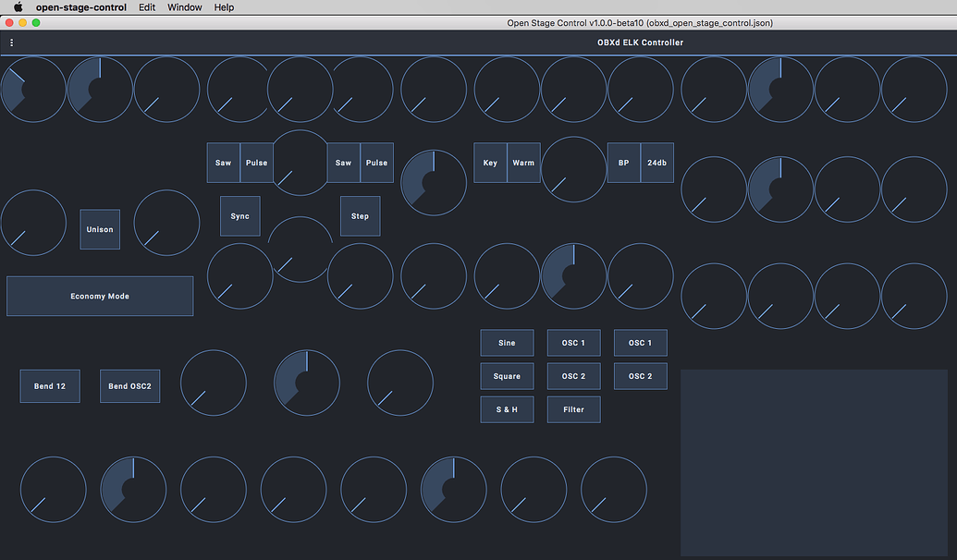Viewport: 957px width, 560px height.
Task: Click the OSC 1 button in the rightmost button column
Action: (640, 343)
